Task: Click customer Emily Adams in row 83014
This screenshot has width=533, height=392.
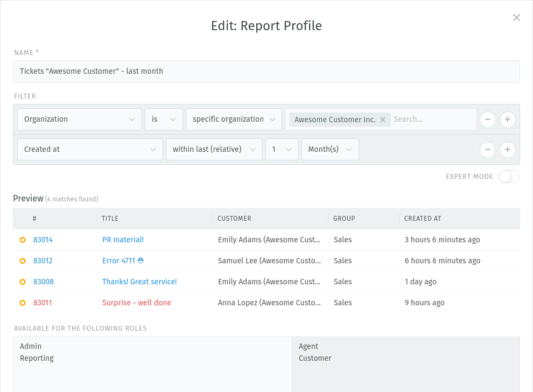Action: 269,240
